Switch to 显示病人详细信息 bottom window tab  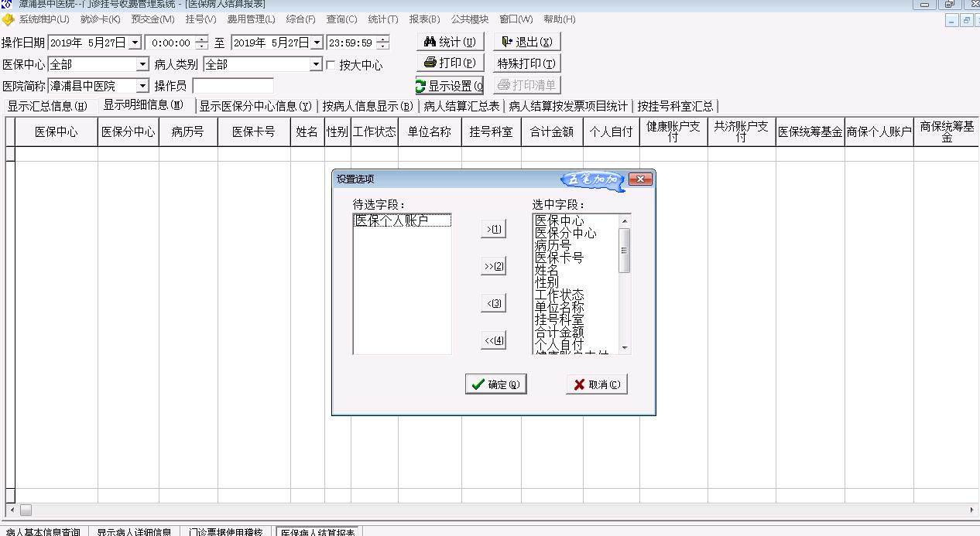(134, 532)
